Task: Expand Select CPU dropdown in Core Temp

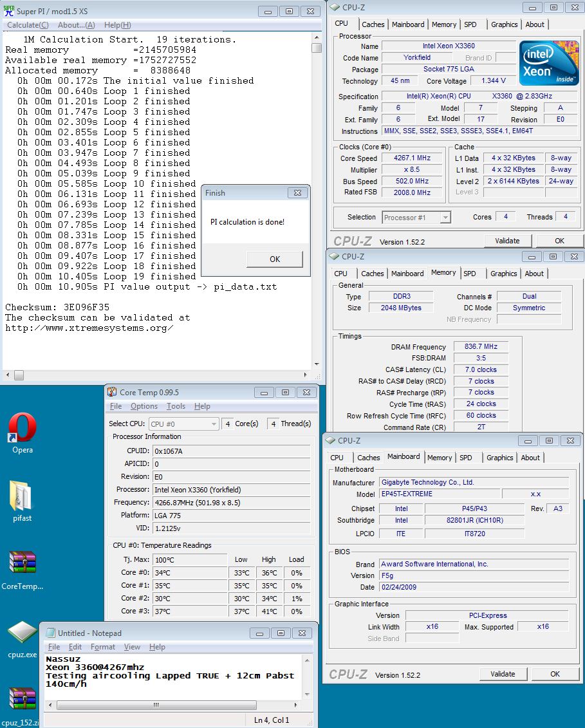Action: click(x=214, y=424)
